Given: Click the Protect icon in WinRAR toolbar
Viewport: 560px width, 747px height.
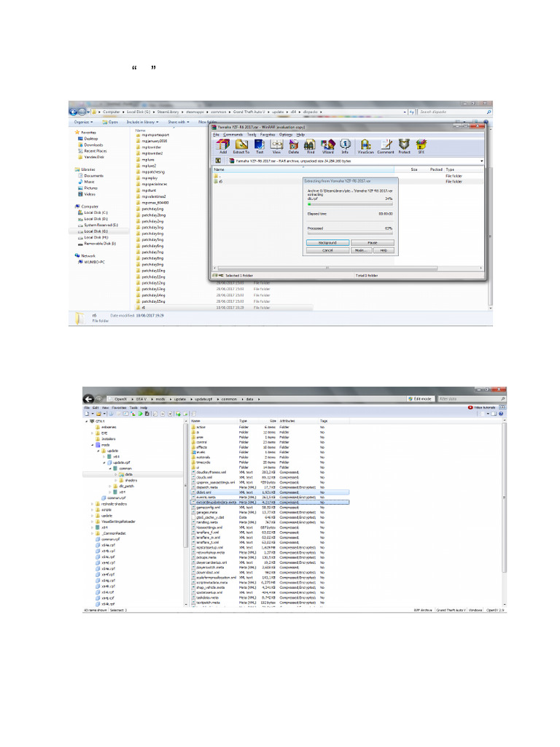Looking at the screenshot, I should pyautogui.click(x=404, y=146).
